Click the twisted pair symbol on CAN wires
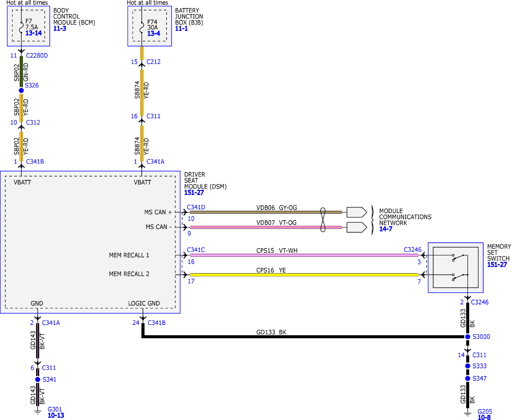The image size is (511, 420). pos(323,220)
